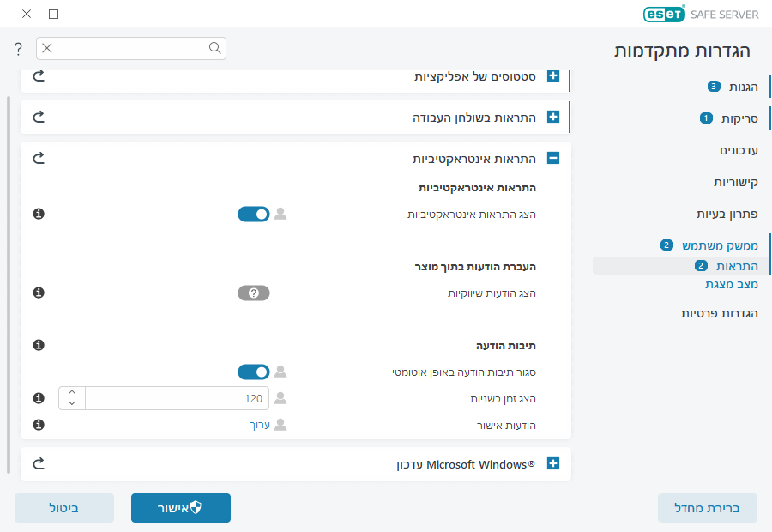The width and height of the screenshot is (772, 532).
Task: Click the info icon beside the תיבות הודעה heading
Action: coord(39,345)
